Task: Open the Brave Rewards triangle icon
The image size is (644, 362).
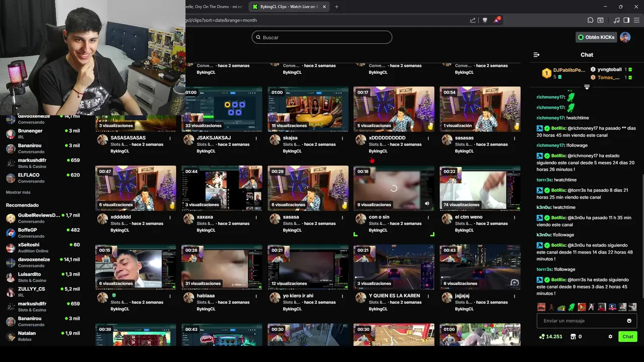Action: click(497, 20)
